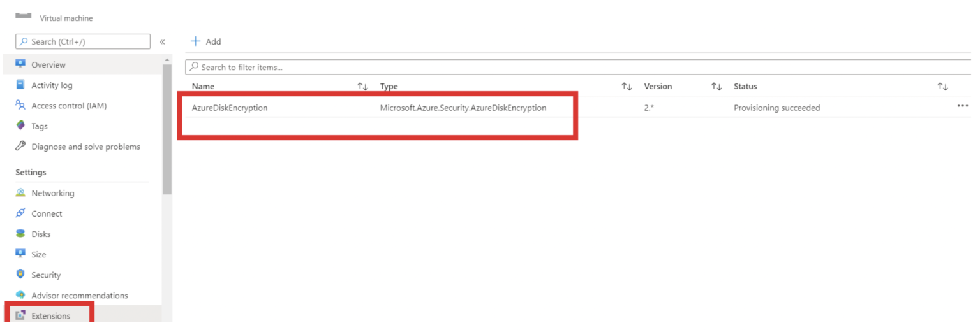Open the Size settings page
Screen dimensions: 980x330
[x=39, y=254]
